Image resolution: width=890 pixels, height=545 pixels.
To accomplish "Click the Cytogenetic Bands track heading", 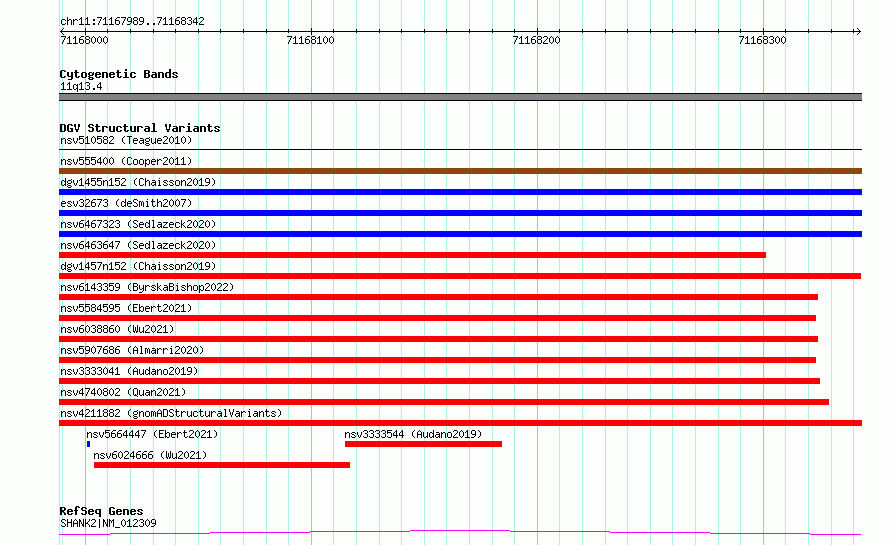I will (x=119, y=74).
